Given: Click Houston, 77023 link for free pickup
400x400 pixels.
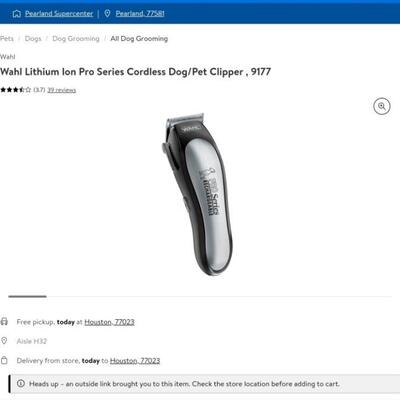Looking at the screenshot, I should point(109,322).
